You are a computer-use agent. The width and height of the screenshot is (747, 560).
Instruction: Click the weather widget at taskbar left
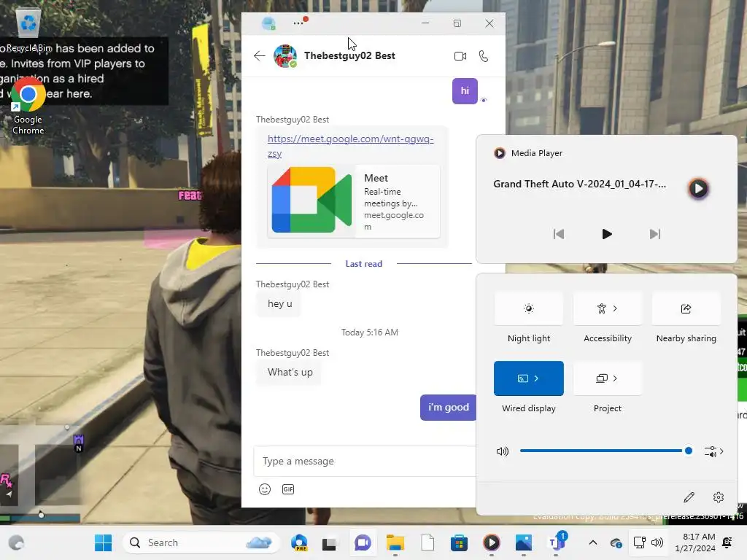click(17, 542)
